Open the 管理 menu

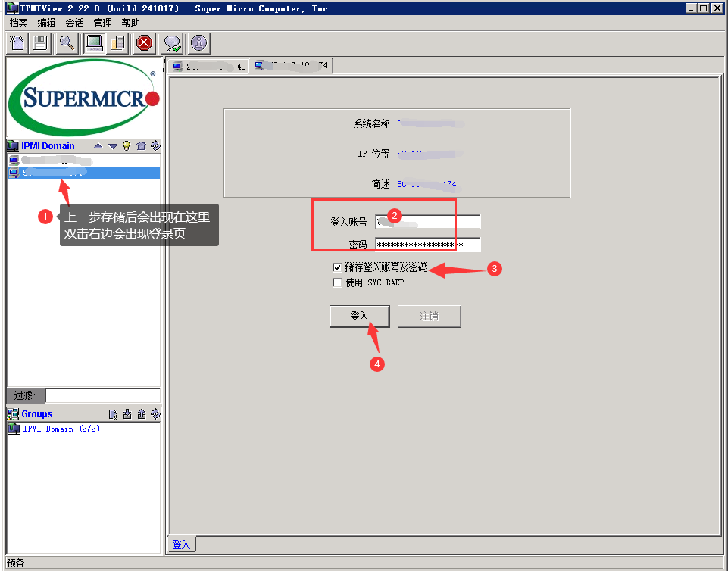102,23
